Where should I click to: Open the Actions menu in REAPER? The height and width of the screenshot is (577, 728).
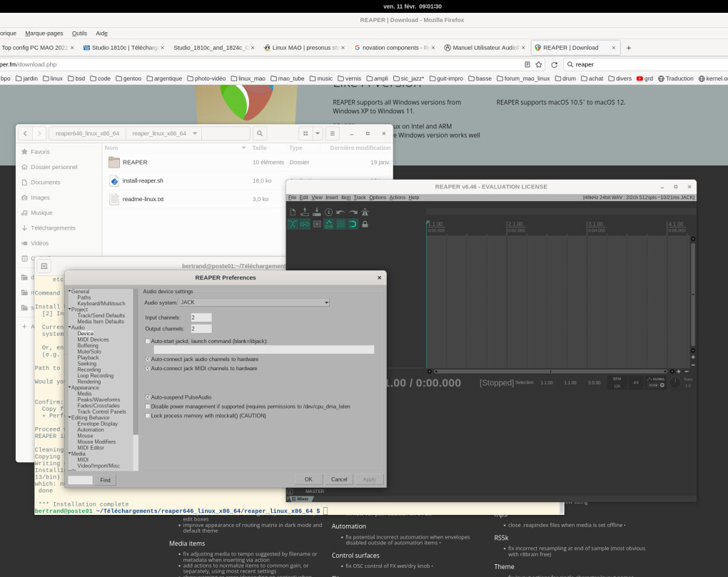click(397, 198)
